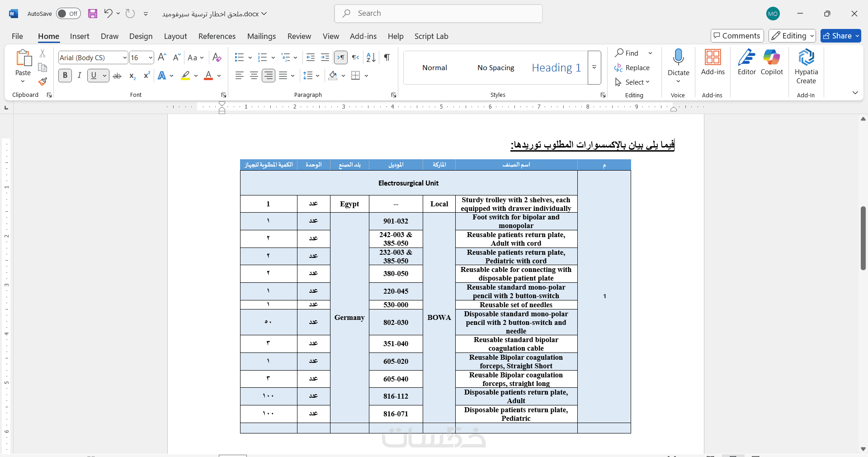Open Hypatia Create add-in
The width and height of the screenshot is (868, 457).
coord(806,67)
